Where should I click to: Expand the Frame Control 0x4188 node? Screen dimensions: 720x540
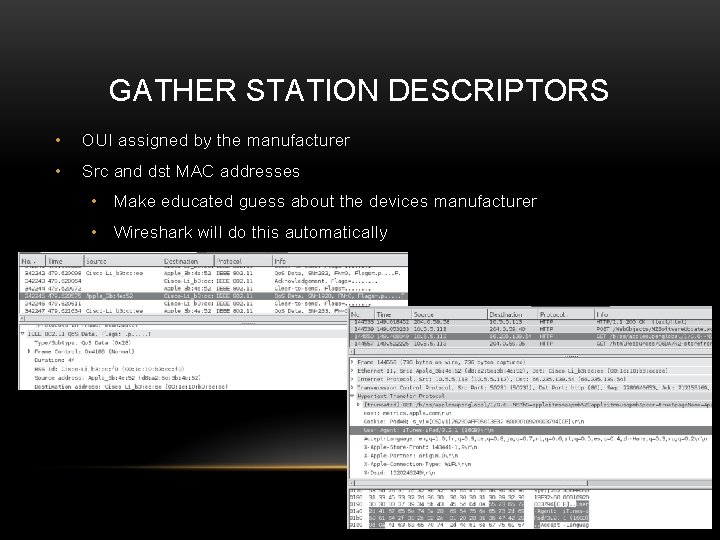click(29, 351)
